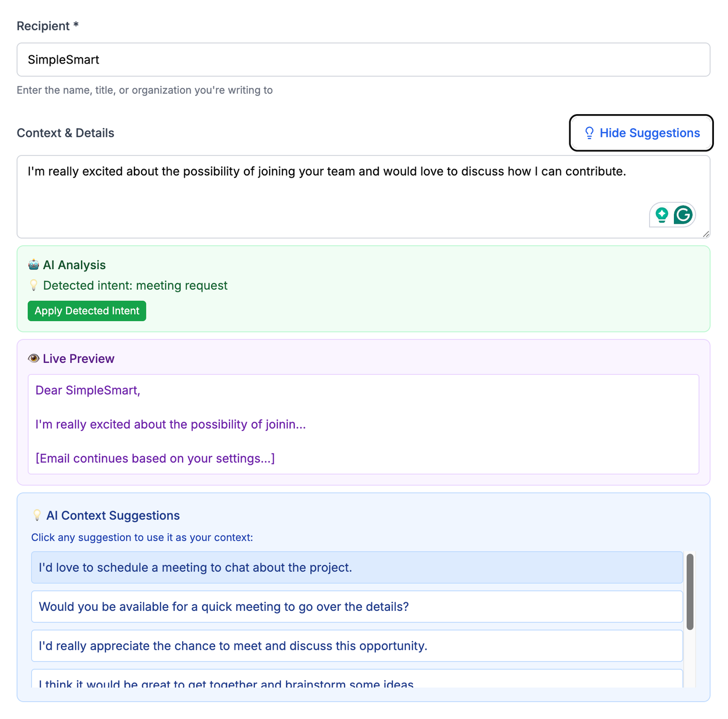The width and height of the screenshot is (728, 719).
Task: Click the lightbulb next to Detected intent
Action: pos(34,285)
